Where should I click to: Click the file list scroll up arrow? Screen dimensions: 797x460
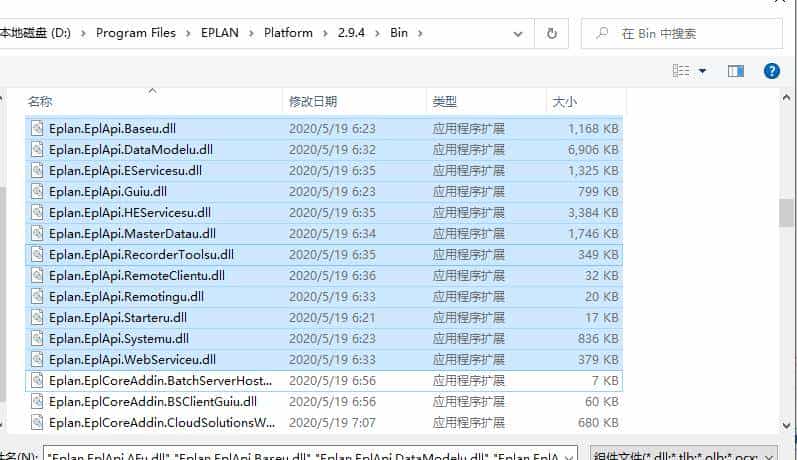pyautogui.click(x=786, y=98)
